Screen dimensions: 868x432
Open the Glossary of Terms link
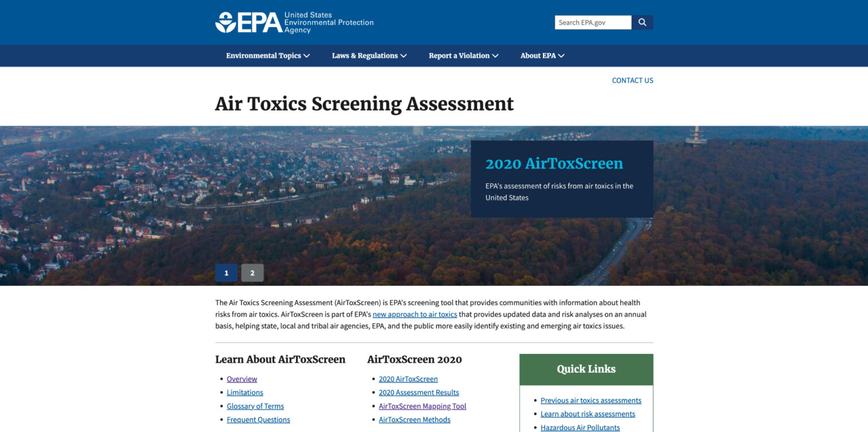255,406
